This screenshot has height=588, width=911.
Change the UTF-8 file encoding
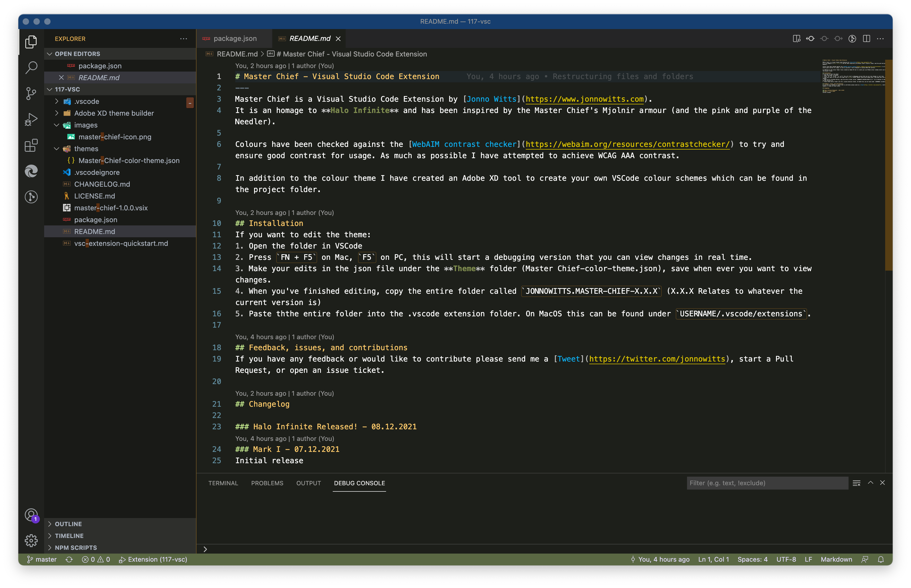786,559
